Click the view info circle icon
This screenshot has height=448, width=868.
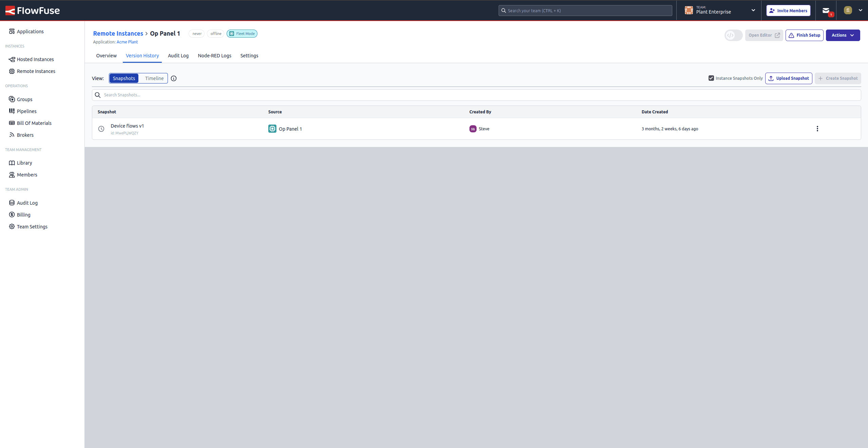tap(174, 78)
